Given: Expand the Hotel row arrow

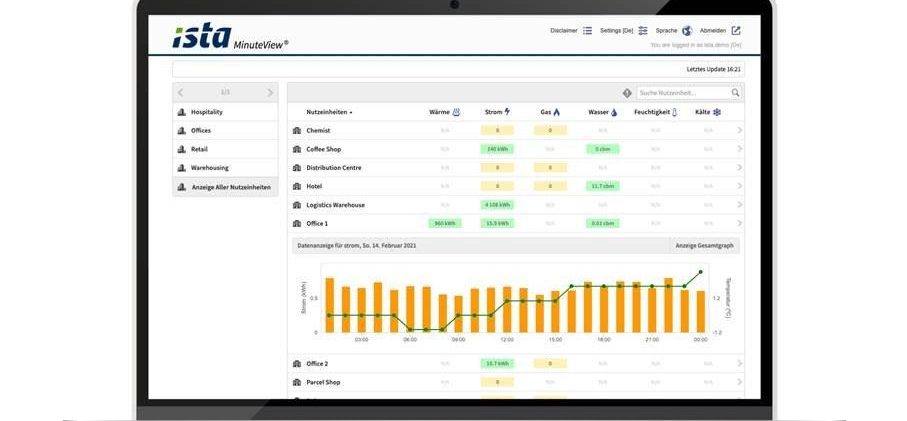Looking at the screenshot, I should click(x=740, y=186).
